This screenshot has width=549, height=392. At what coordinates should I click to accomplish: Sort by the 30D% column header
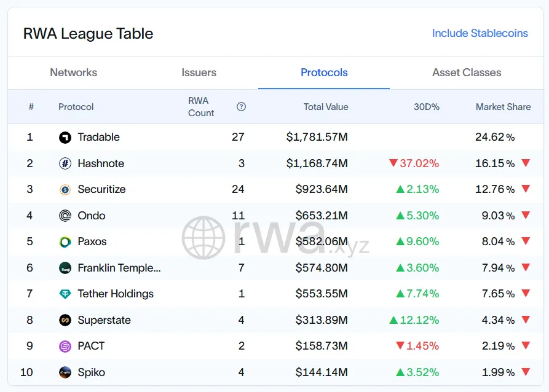[426, 107]
